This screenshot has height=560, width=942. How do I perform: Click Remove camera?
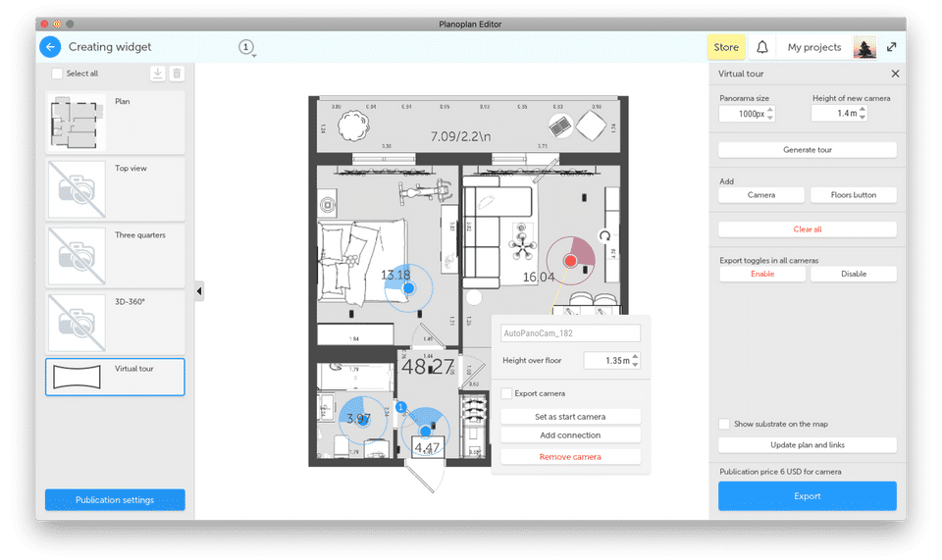(x=570, y=457)
